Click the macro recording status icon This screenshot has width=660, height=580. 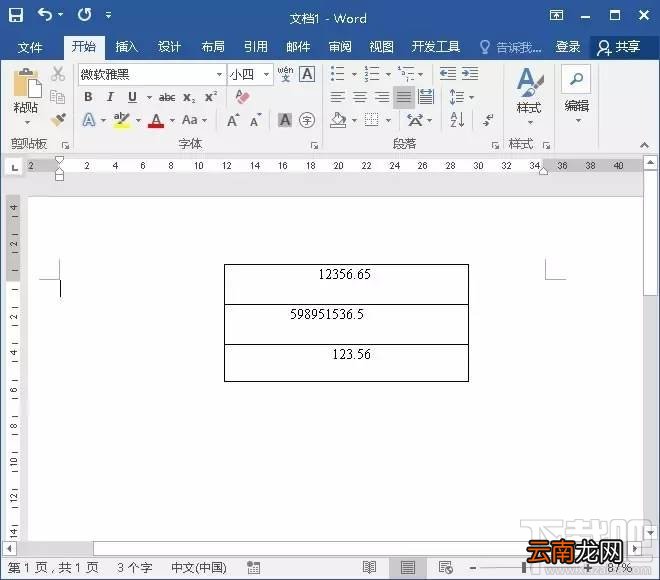(x=253, y=567)
